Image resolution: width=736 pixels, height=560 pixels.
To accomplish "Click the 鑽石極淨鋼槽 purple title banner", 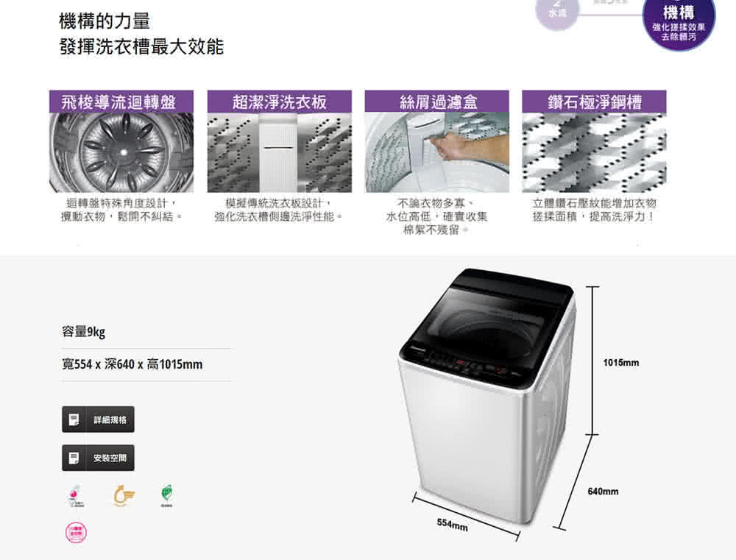I will pos(594,102).
